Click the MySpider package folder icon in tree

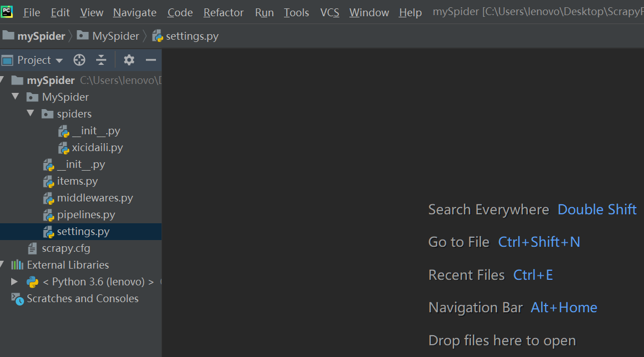pos(32,97)
